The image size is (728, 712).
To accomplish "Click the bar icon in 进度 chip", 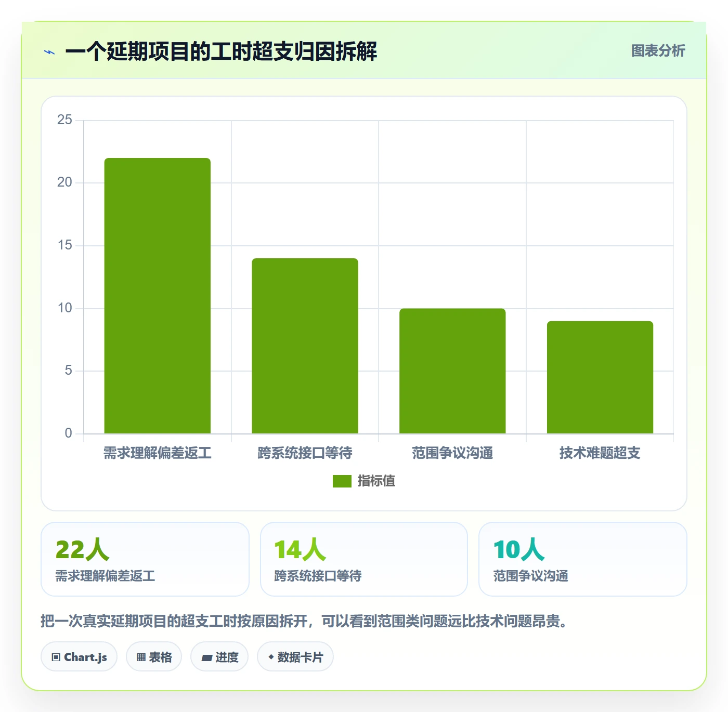I will 206,658.
